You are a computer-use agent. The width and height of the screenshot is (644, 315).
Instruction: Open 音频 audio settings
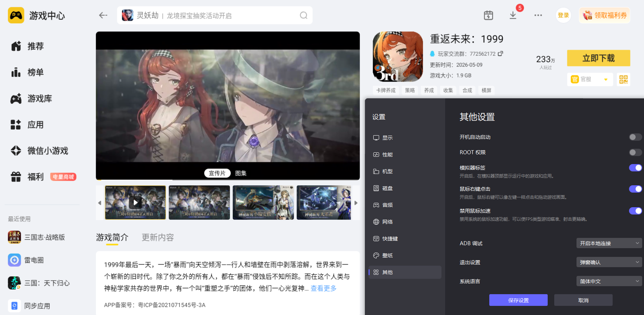(x=405, y=205)
